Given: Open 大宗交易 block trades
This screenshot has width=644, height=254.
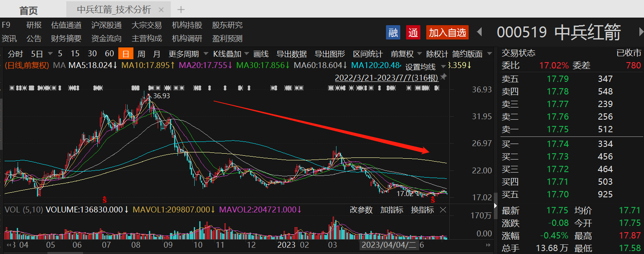Looking at the screenshot, I should 147,25.
